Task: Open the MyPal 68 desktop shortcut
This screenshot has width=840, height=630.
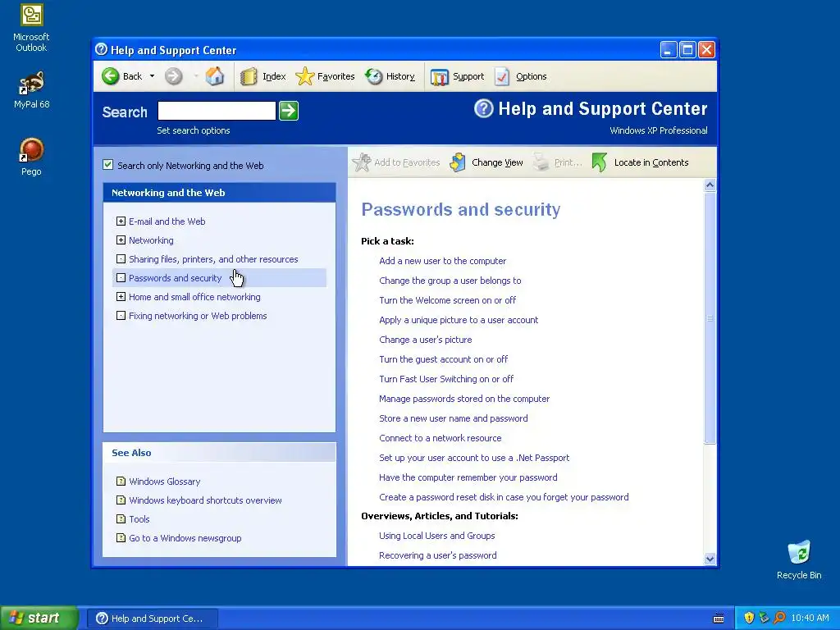Action: (x=31, y=90)
